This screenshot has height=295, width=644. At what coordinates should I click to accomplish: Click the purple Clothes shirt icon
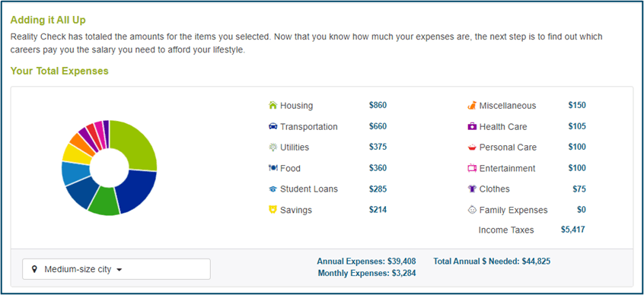click(472, 189)
